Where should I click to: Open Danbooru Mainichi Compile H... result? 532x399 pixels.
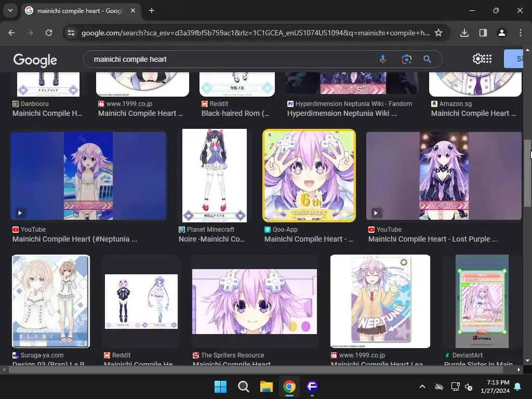click(x=47, y=113)
